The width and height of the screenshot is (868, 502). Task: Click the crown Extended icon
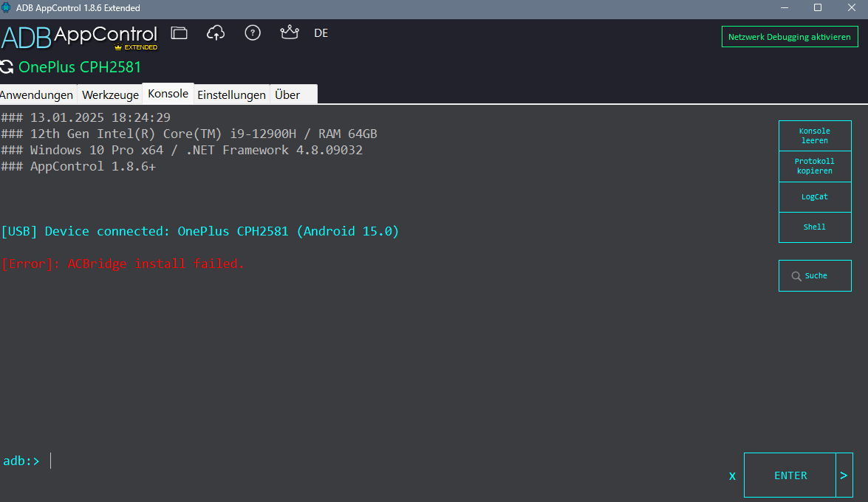(x=290, y=32)
